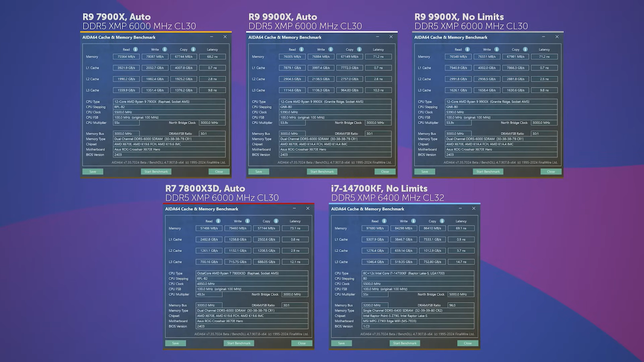Close R7 7800X3D window via title bar X
644x362 pixels.
point(308,209)
